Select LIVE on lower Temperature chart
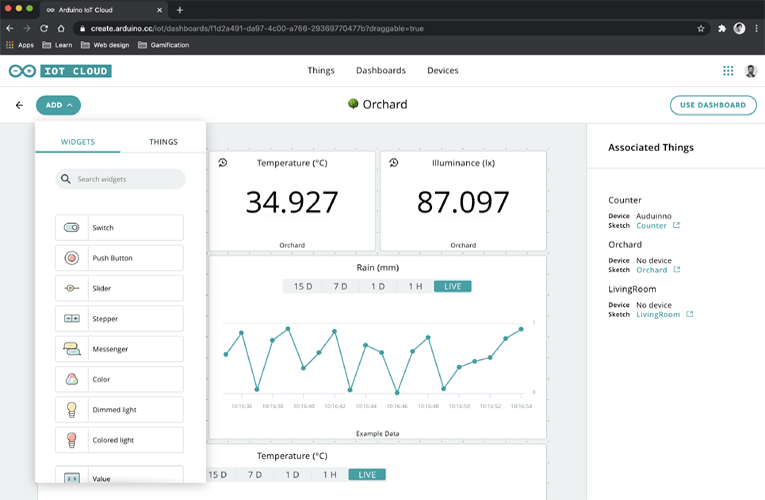Screen dimensions: 765x500 [x=367, y=475]
